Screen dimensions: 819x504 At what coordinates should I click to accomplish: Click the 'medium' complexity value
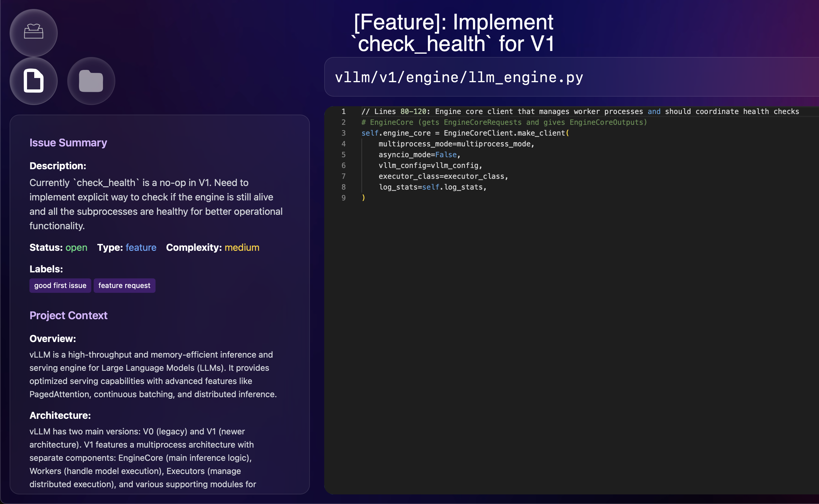(242, 247)
